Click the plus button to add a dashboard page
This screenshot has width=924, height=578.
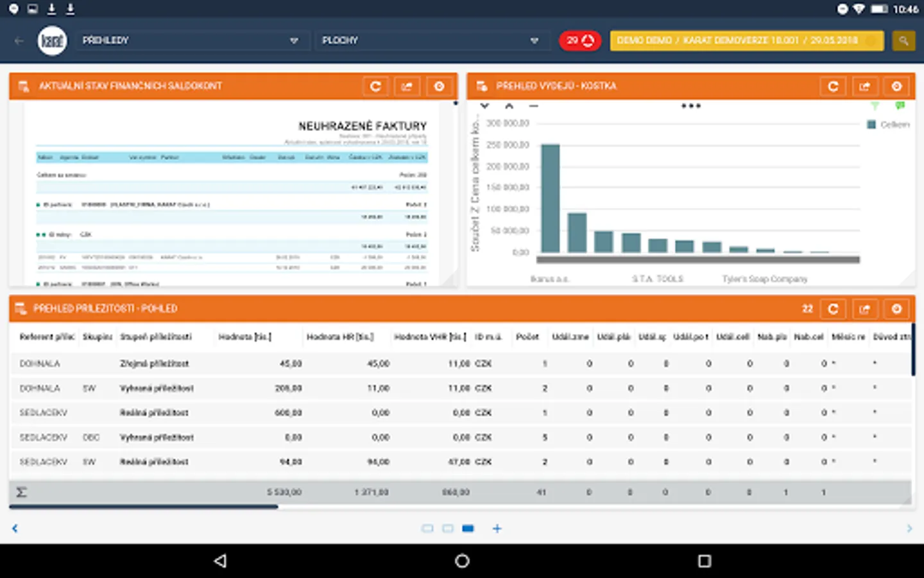point(497,528)
